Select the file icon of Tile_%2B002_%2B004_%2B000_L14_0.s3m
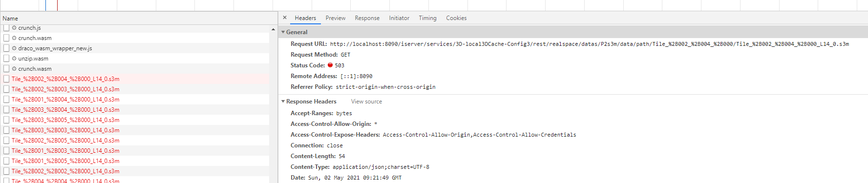Image resolution: width=868 pixels, height=183 pixels. (x=6, y=79)
